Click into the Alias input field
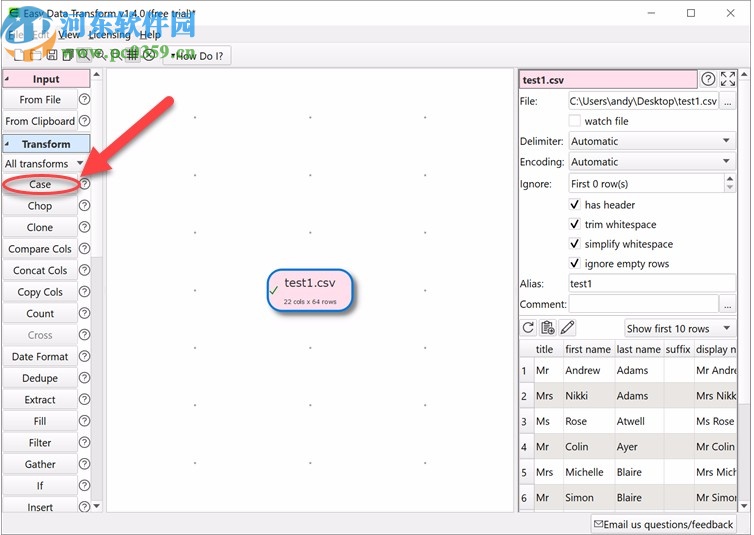This screenshot has height=535, width=754. (652, 284)
